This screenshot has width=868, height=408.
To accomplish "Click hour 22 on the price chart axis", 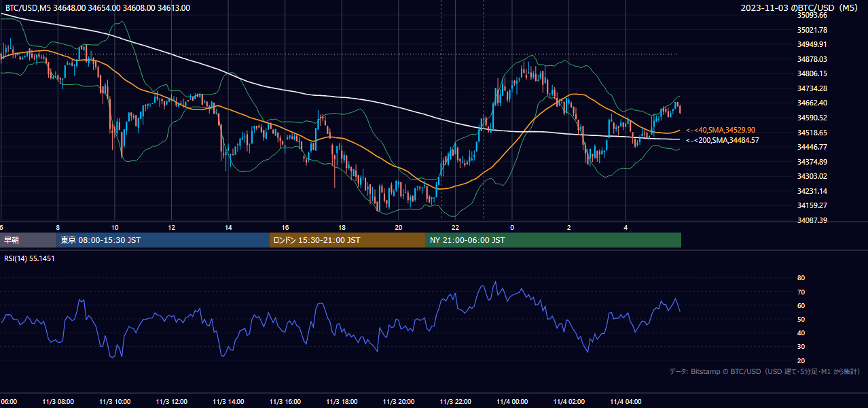I will [x=456, y=228].
